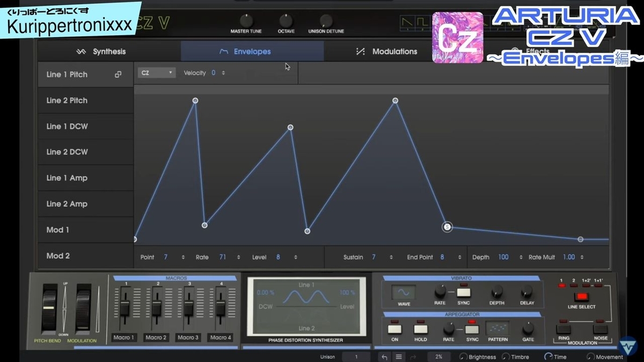This screenshot has height=362, width=644.
Task: Click the undo arrow in bottom toolbar
Action: click(384, 357)
